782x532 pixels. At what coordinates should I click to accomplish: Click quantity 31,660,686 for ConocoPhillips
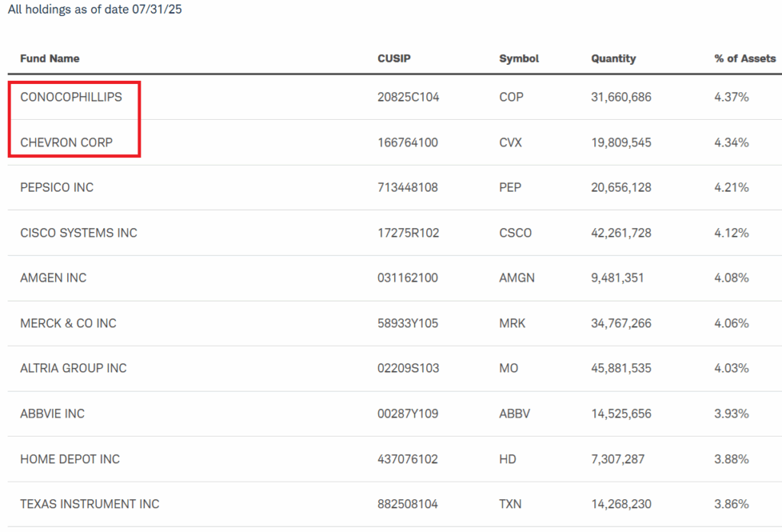pyautogui.click(x=622, y=97)
